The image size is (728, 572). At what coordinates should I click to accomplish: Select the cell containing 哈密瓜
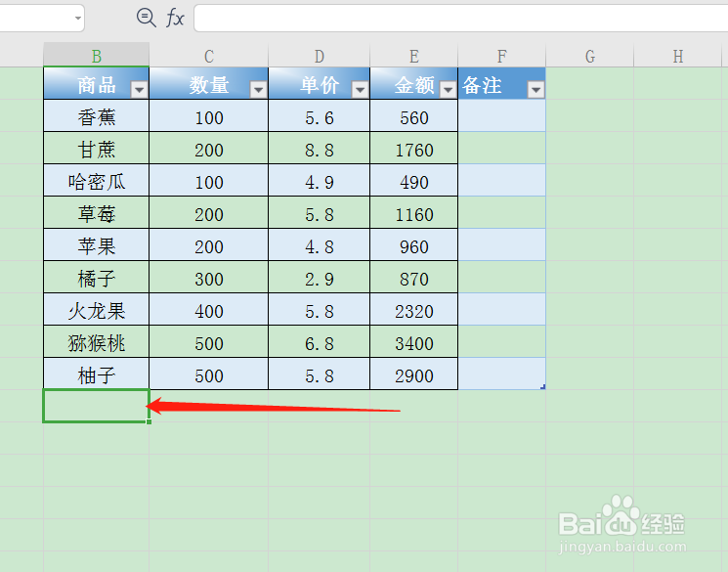[x=96, y=180]
